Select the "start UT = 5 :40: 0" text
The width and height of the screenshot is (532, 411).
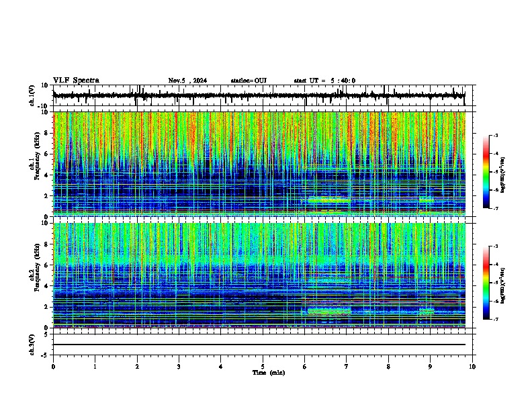(324, 81)
